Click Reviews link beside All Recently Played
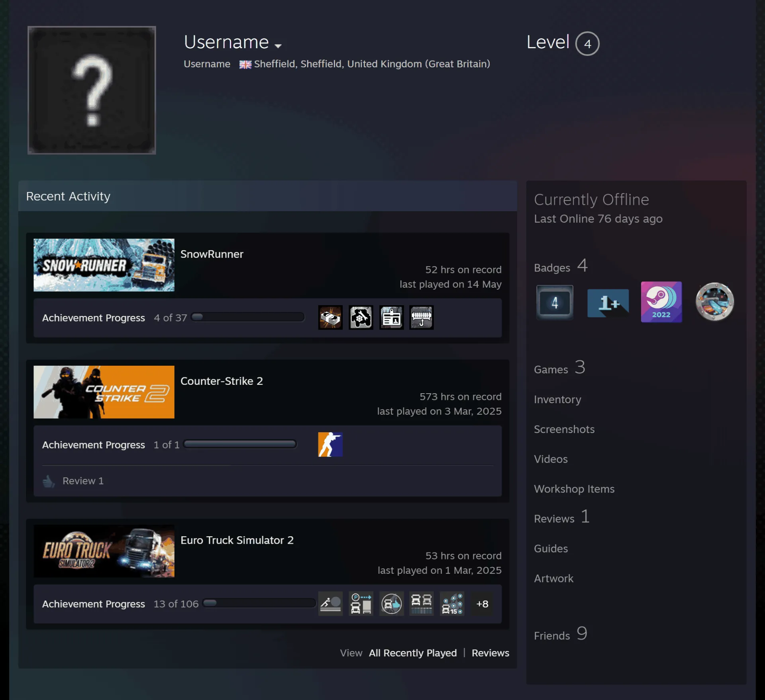This screenshot has height=700, width=765. point(490,653)
